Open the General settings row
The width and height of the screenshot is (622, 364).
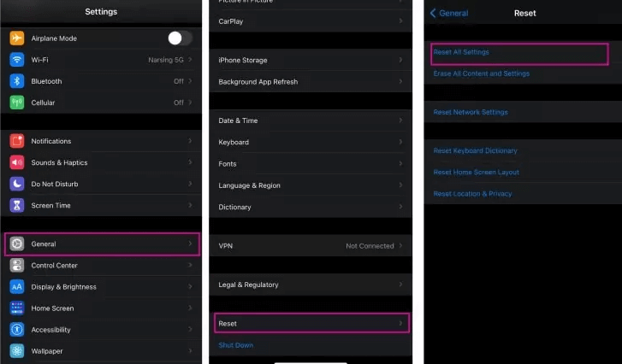click(x=102, y=244)
